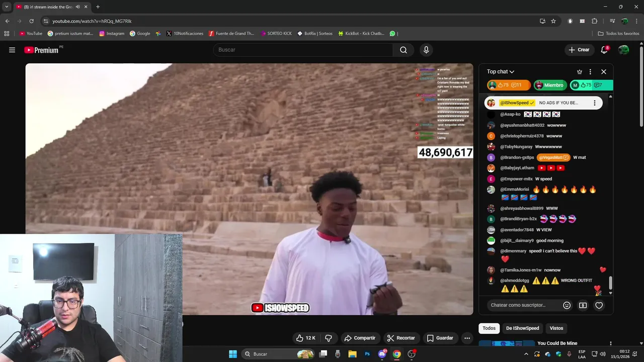Open Todos los favoritos folder

click(x=618, y=34)
